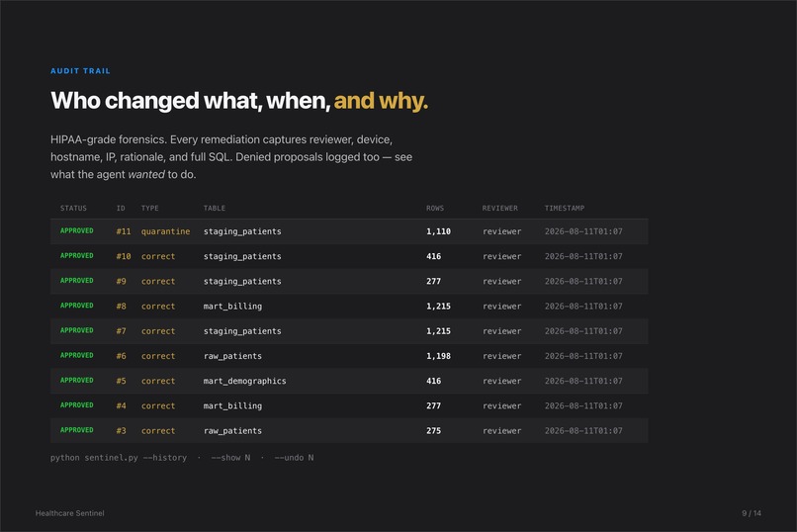
Task: Click the 416 rows value in row #10
Action: 433,256
